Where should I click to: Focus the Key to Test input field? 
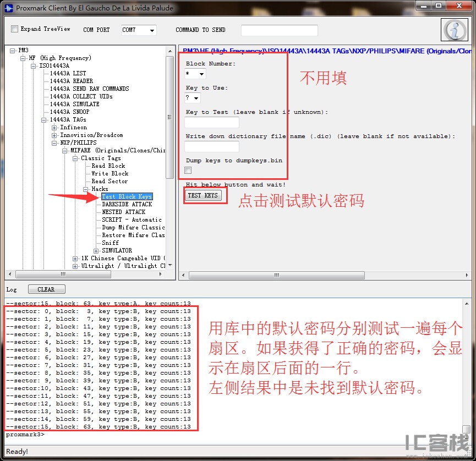[x=212, y=122]
